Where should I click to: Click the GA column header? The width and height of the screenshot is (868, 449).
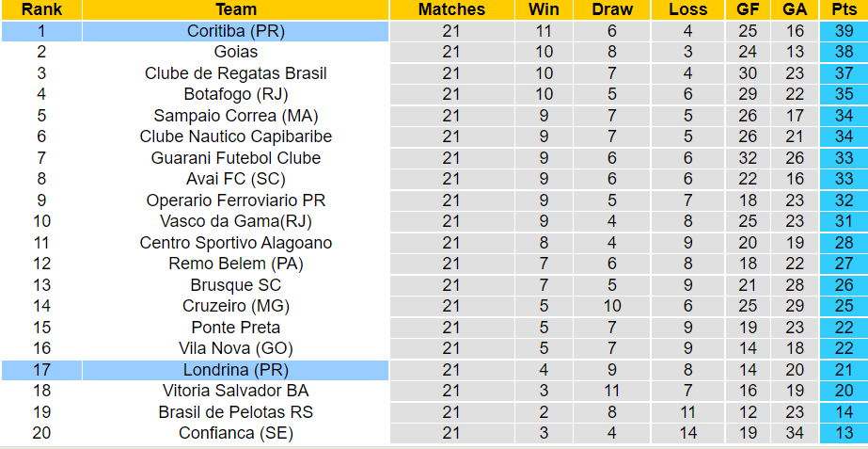click(x=795, y=9)
